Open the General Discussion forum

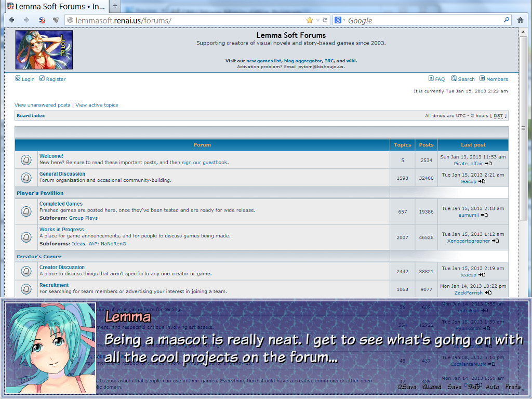pos(62,174)
